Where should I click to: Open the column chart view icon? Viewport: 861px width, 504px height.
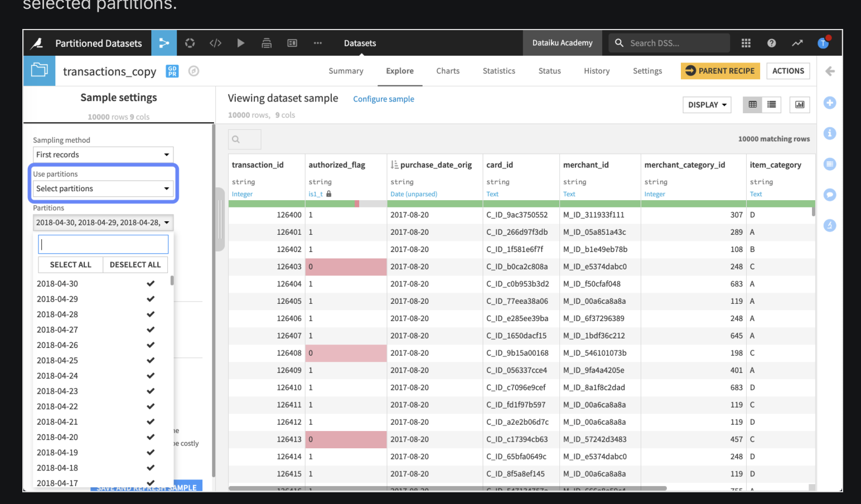tap(800, 105)
